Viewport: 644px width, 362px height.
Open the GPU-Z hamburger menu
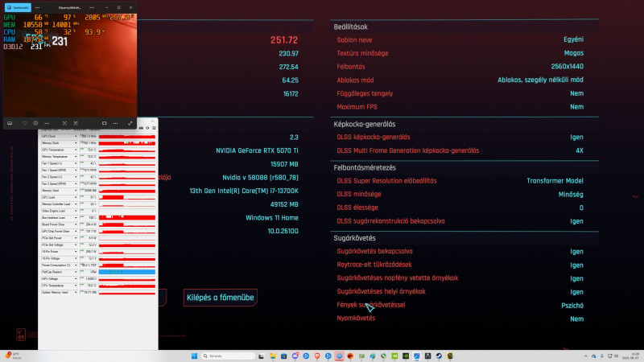(x=154, y=128)
